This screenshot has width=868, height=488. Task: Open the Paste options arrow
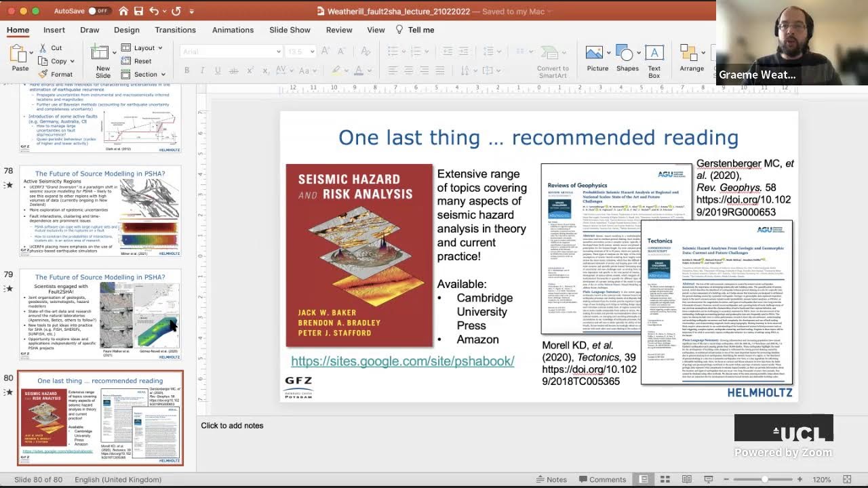click(x=31, y=54)
